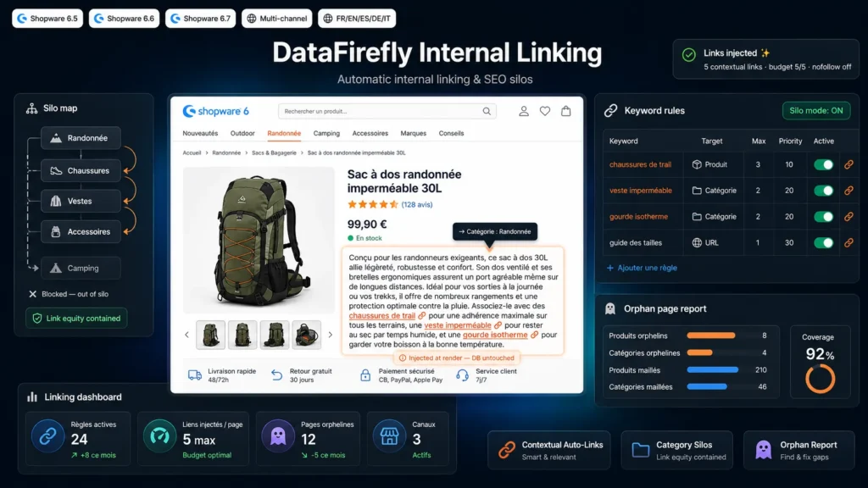Open the Outdoor shop menu
This screenshot has width=868, height=488.
[x=242, y=133]
